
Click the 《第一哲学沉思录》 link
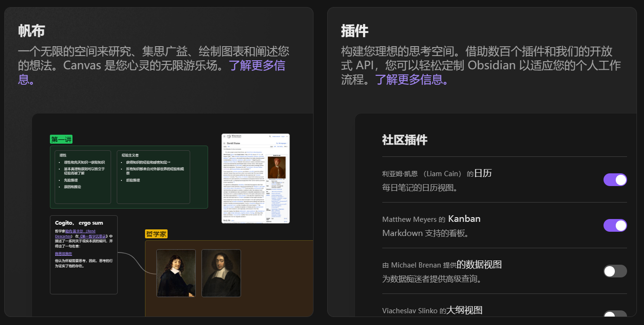[x=93, y=236]
